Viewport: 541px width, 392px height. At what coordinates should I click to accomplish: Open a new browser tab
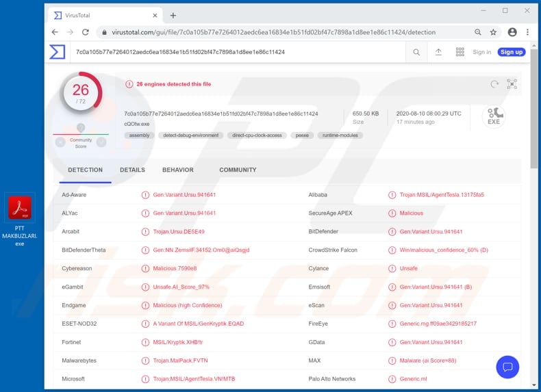[x=173, y=16]
